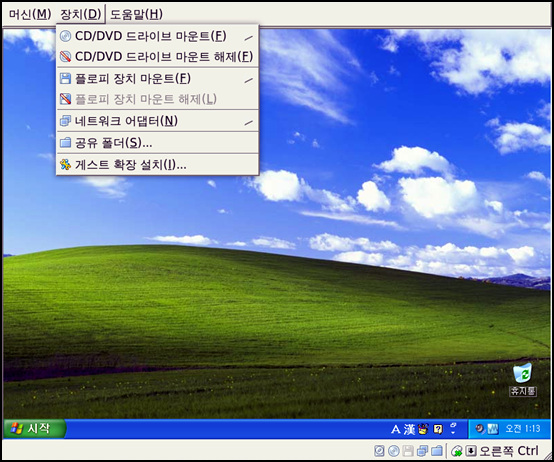Click the CD/DVD status bar icon

394,451
